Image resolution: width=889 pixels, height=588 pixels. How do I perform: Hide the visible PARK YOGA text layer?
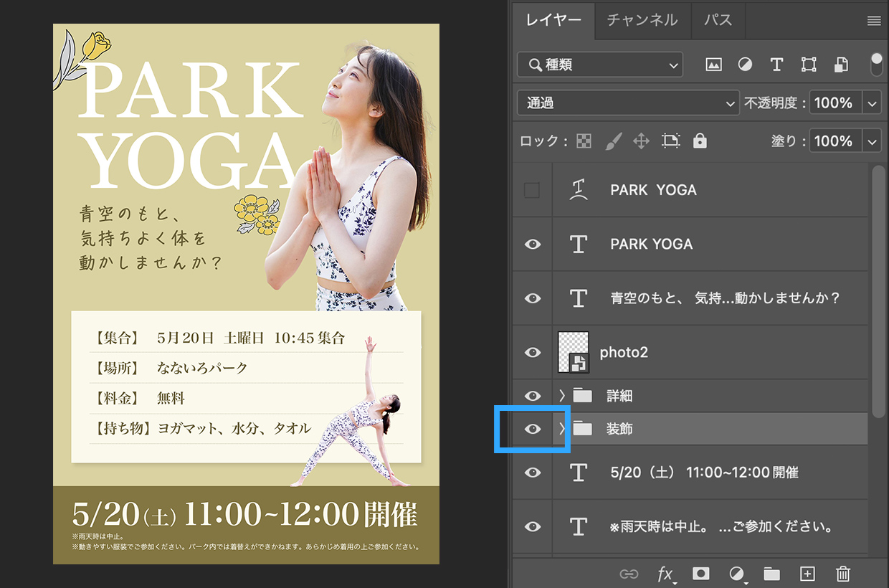(x=532, y=244)
